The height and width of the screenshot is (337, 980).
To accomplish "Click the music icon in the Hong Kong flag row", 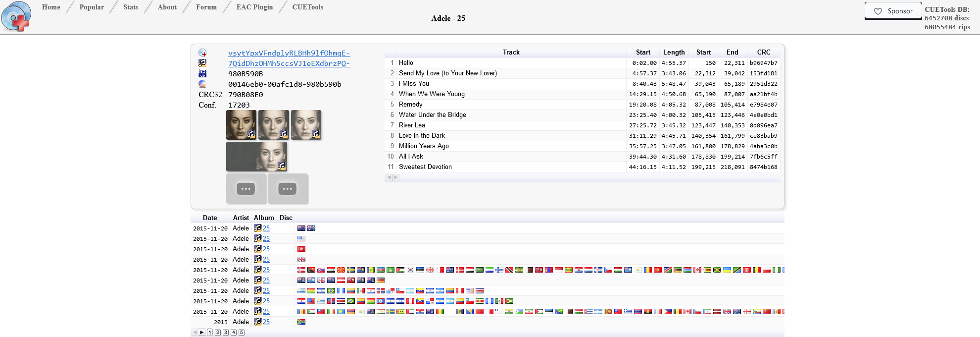I will click(257, 249).
